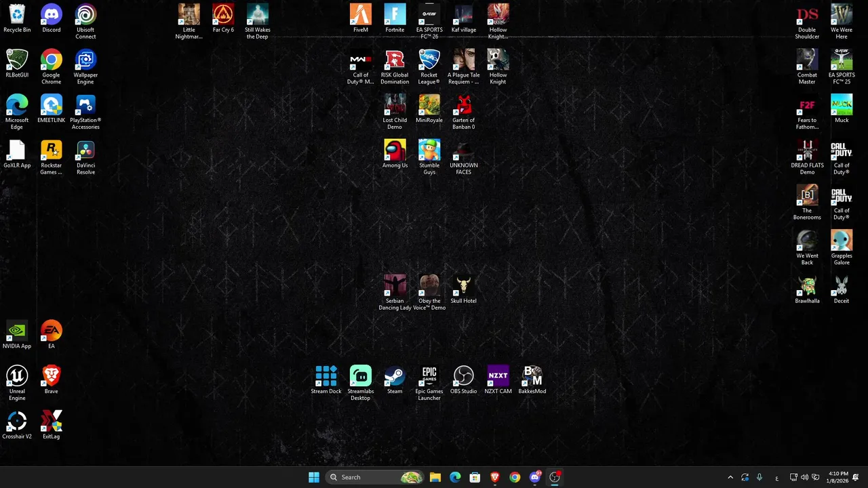The height and width of the screenshot is (488, 868).
Task: Select Double Shoulder game shortcut
Action: click(x=807, y=22)
